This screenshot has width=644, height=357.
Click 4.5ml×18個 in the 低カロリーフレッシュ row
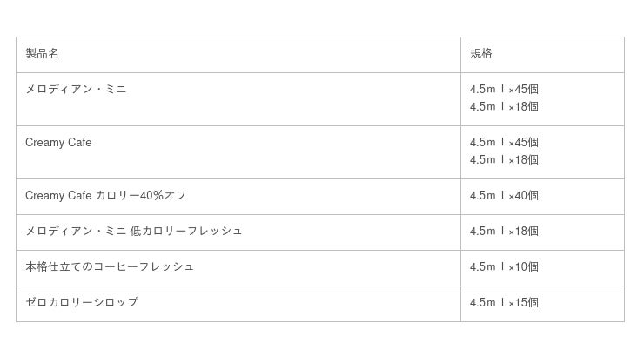504,232
